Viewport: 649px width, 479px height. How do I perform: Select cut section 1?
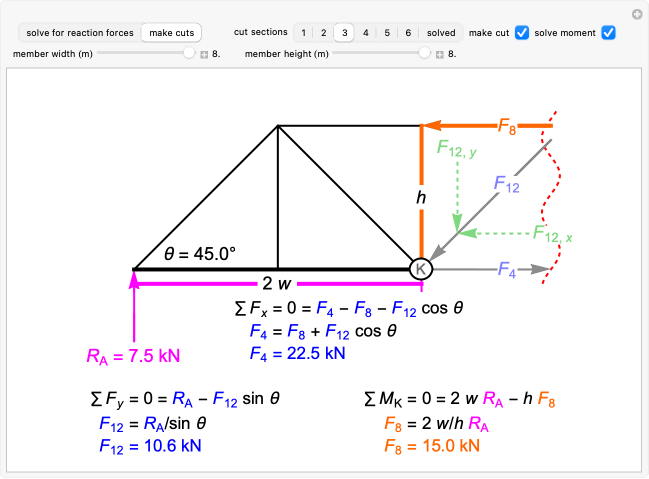click(x=303, y=33)
